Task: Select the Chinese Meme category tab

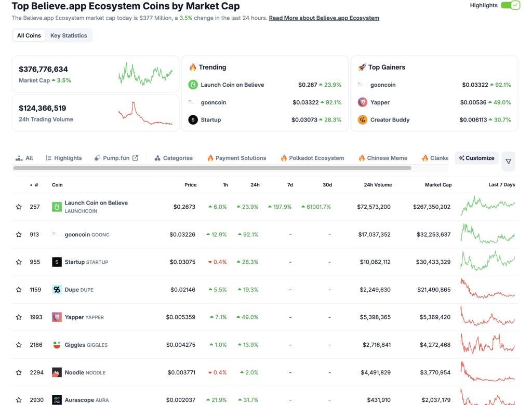Action: (x=383, y=157)
